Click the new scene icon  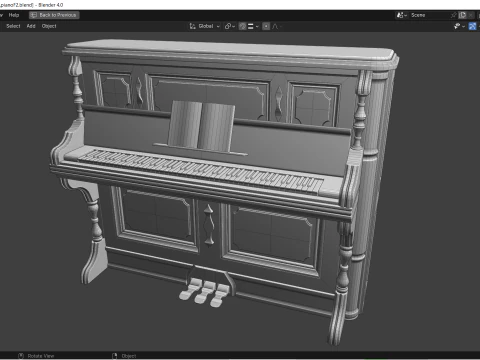click(x=462, y=15)
